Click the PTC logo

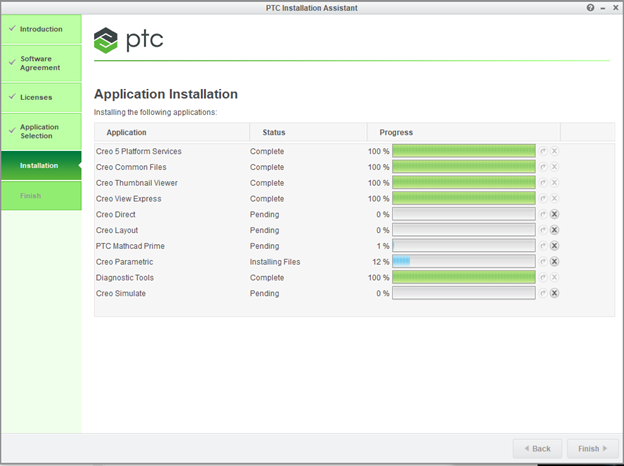coord(129,40)
